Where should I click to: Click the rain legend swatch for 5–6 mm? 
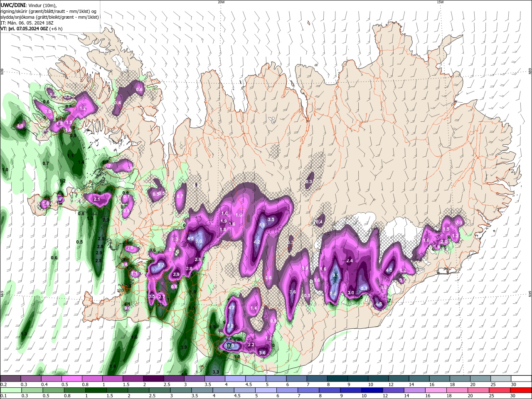point(266,390)
